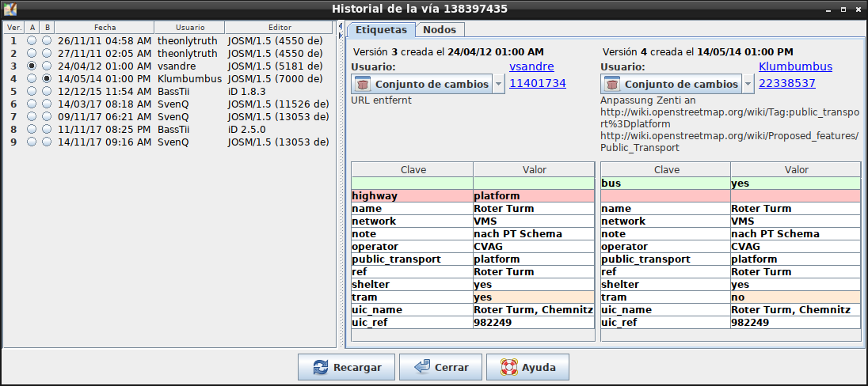This screenshot has width=868, height=386.
Task: Switch to the Nodos tab
Action: (x=440, y=30)
